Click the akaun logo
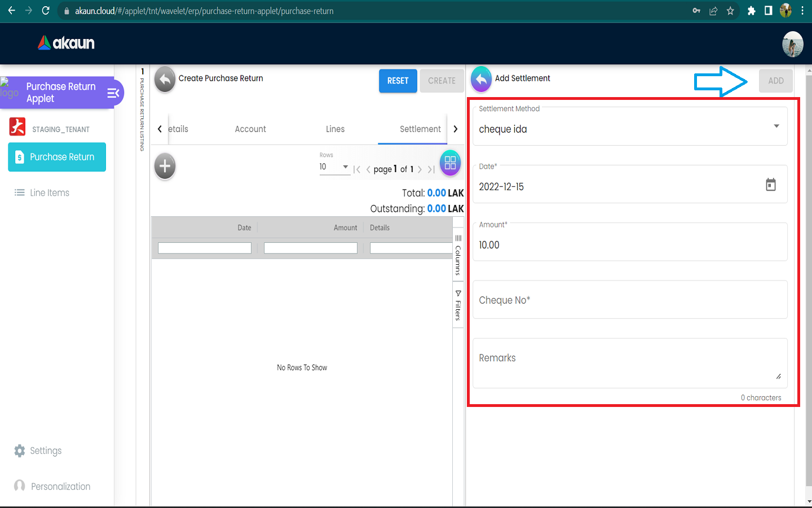 pos(66,43)
